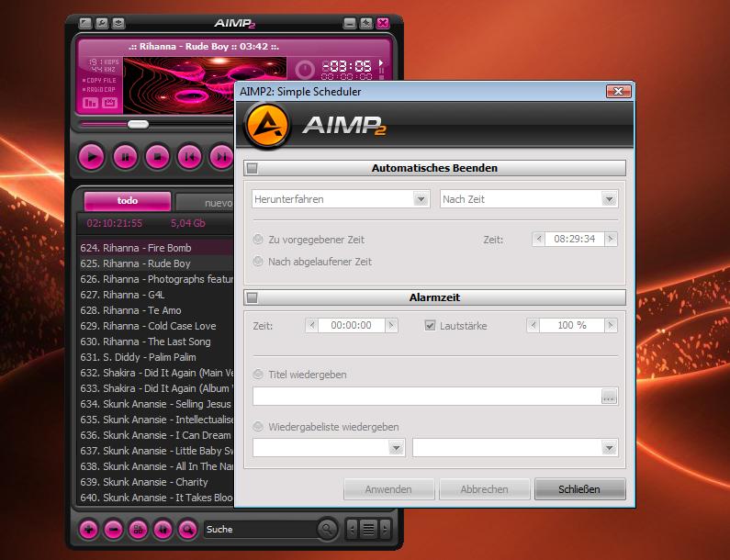This screenshot has height=560, width=730.
Task: Increase Lautstärke 100 % with right arrow
Action: [x=611, y=325]
